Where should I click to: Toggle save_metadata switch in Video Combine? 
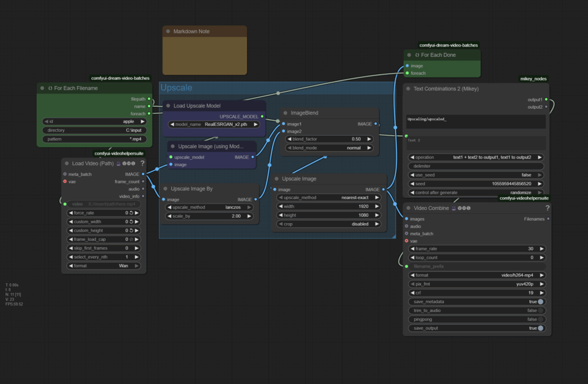click(x=540, y=302)
